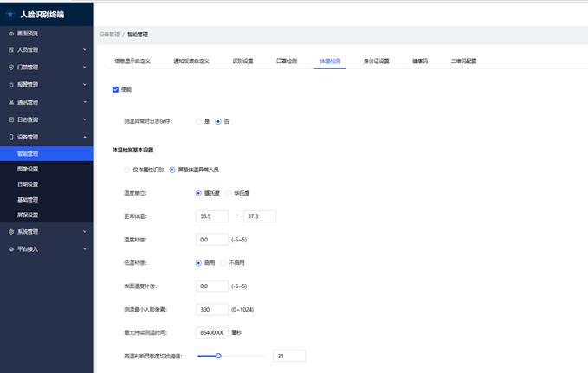Select 是 for abnormal temperature log saving
The width and height of the screenshot is (588, 373).
[x=198, y=121]
